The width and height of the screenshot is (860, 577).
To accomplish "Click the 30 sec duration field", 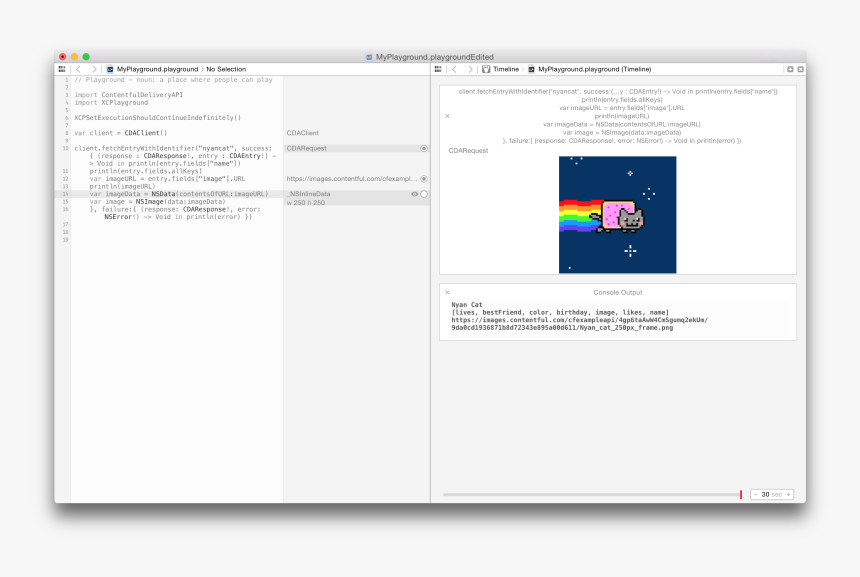I will coord(772,495).
